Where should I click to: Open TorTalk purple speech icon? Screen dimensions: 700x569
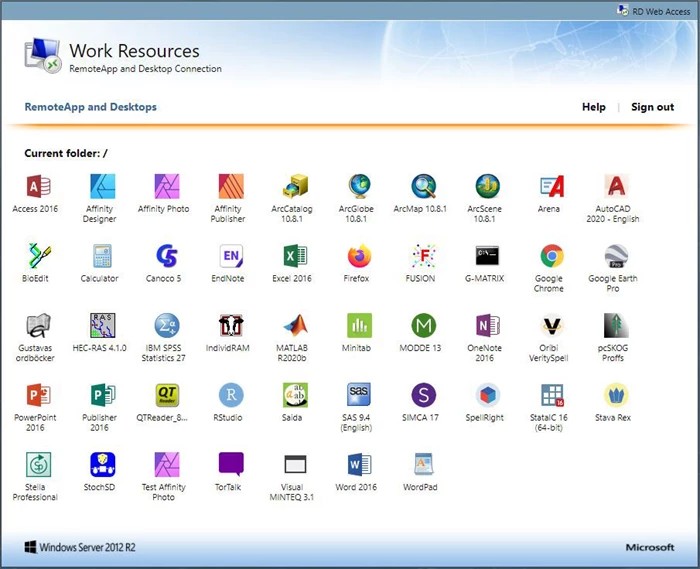tap(231, 465)
